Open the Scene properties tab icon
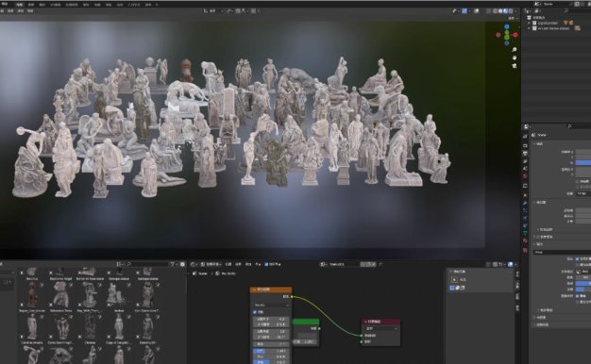Screen dimensions: 591x364 point(526,168)
